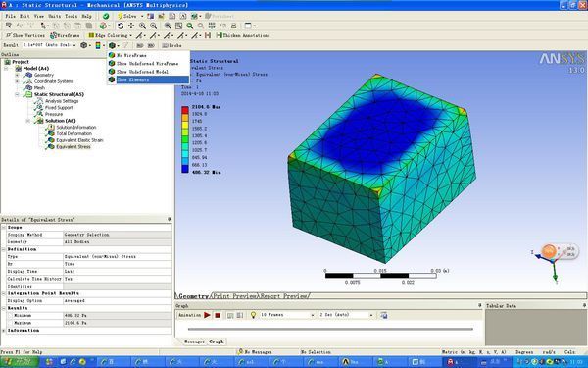This screenshot has height=368, width=588.
Task: Select the Pan view tool
Action: tap(131, 26)
